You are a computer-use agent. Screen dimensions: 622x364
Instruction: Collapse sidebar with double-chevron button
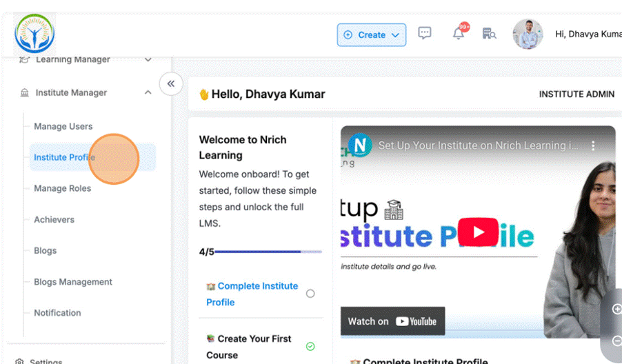pyautogui.click(x=171, y=83)
